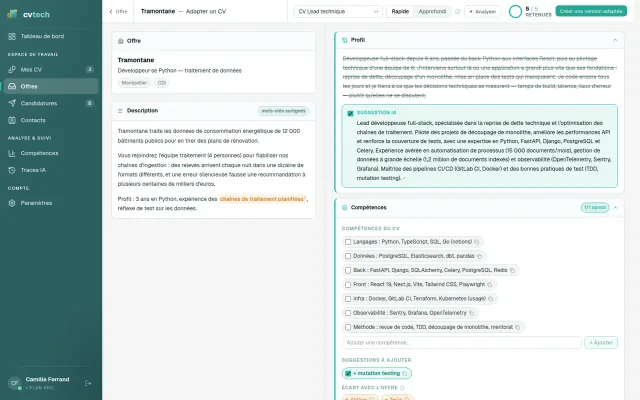Click the struck-through original profile text
640x400 pixels.
pyautogui.click(x=480, y=77)
